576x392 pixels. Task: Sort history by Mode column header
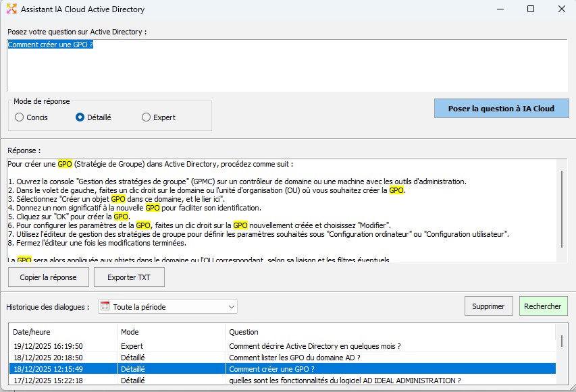click(171, 332)
